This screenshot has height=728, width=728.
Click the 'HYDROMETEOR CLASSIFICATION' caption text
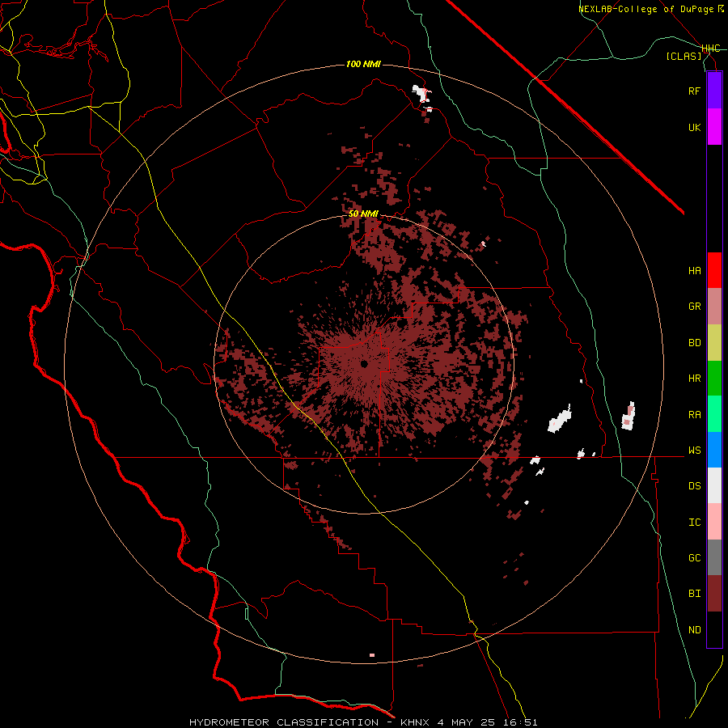[x=284, y=722]
